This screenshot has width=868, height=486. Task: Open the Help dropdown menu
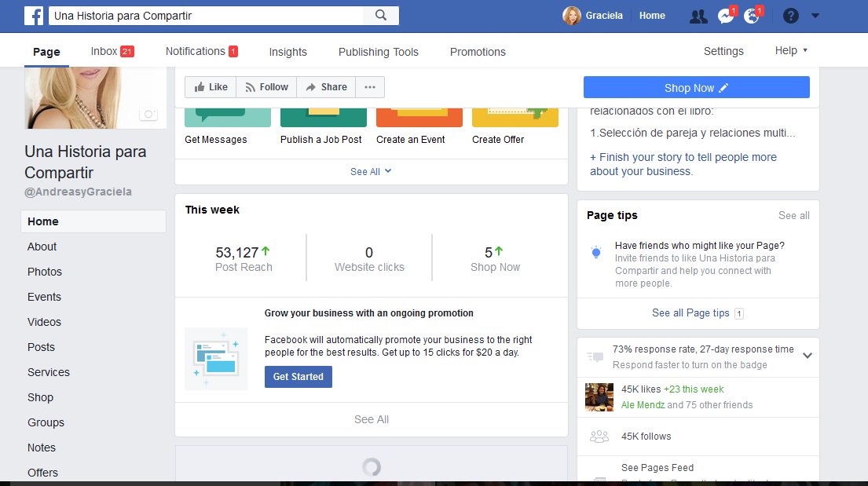coord(791,50)
